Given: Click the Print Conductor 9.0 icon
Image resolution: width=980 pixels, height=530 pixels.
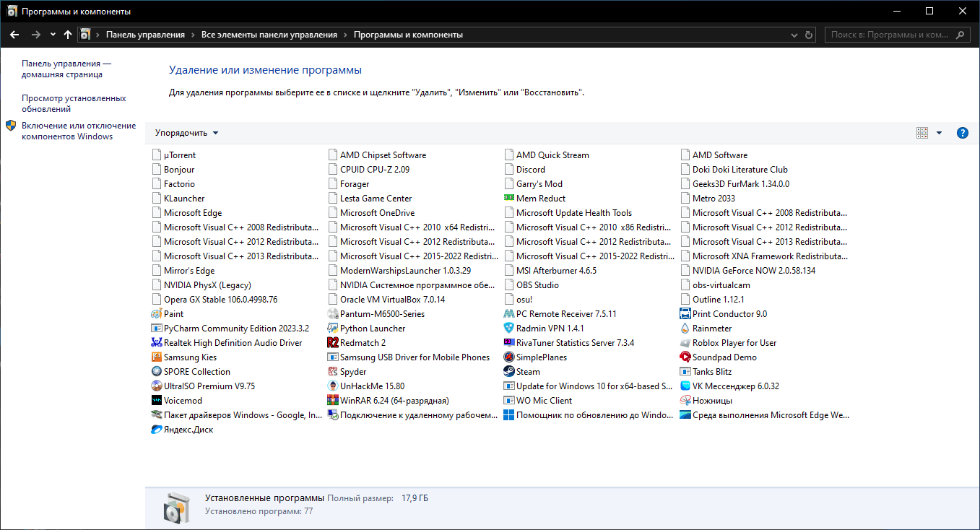Looking at the screenshot, I should [x=685, y=314].
